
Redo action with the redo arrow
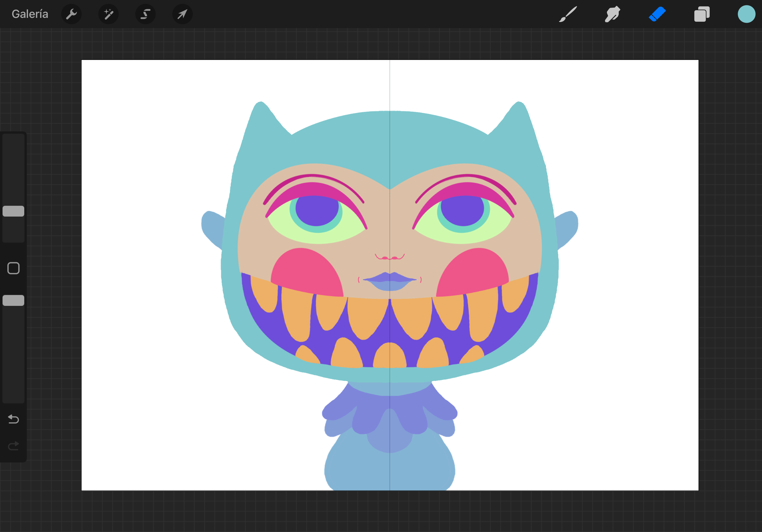tap(13, 446)
